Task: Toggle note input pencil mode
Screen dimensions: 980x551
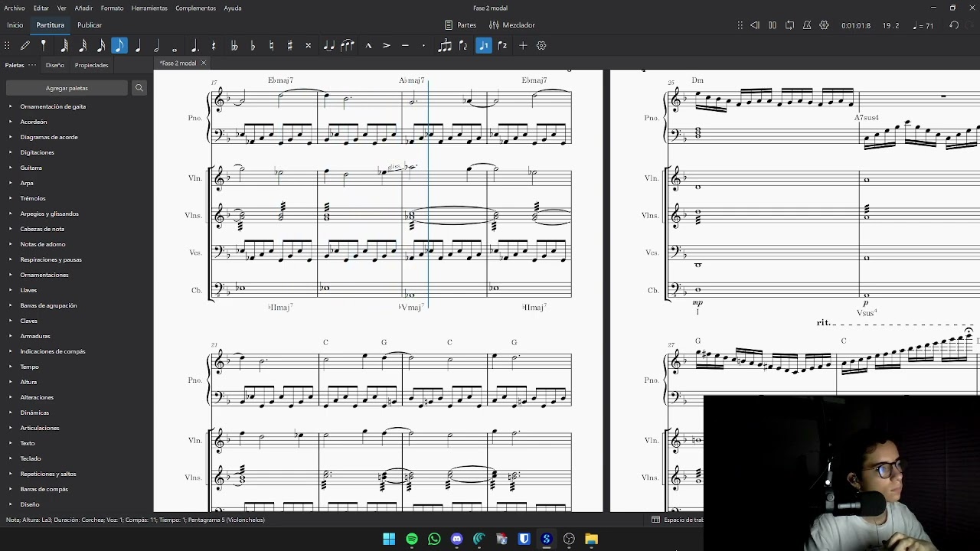Action: click(x=25, y=46)
